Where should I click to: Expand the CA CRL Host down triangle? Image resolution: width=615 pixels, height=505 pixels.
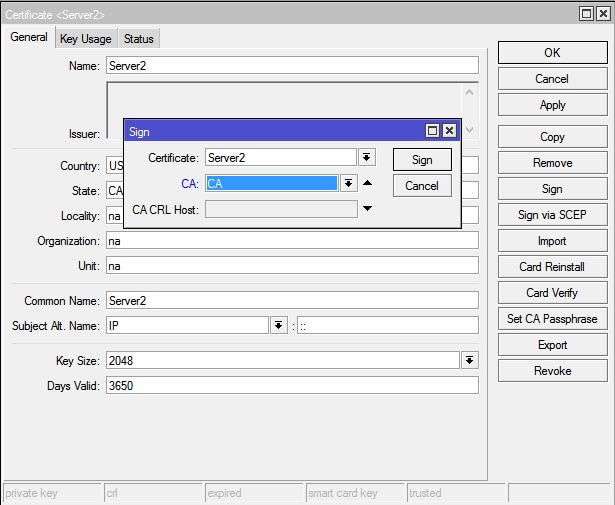367,209
